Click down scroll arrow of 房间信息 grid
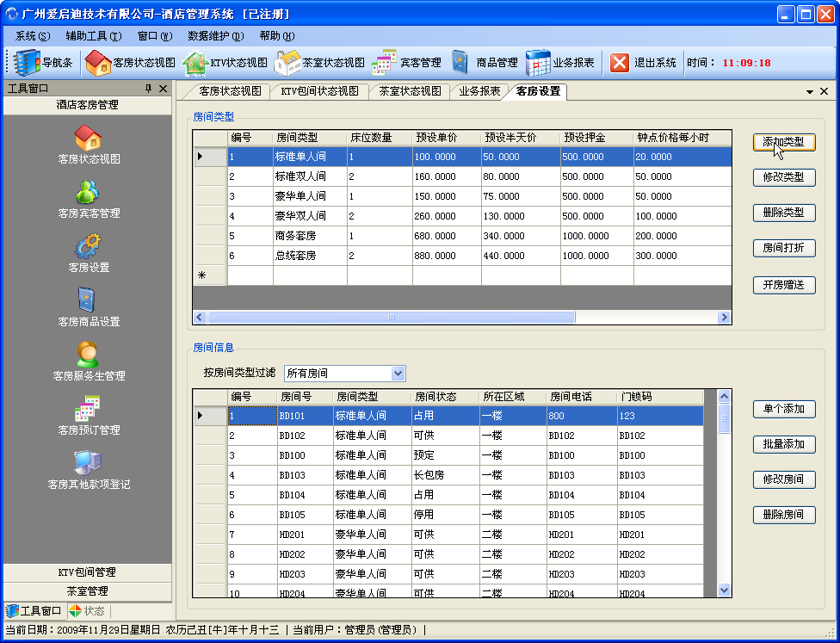840x643 pixels. click(x=724, y=590)
